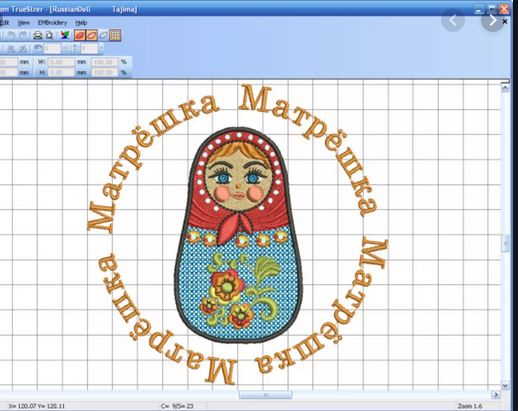Click the Print icon in toolbar
518x411 pixels.
click(38, 35)
